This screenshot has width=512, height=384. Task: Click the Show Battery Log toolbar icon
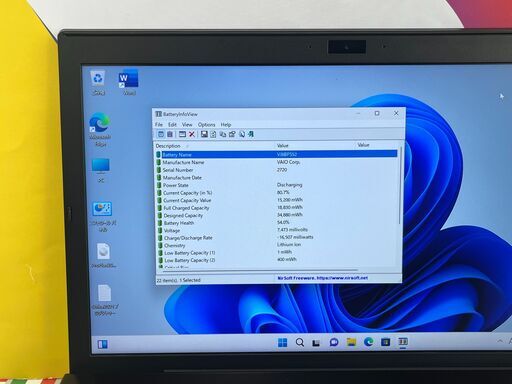point(170,134)
